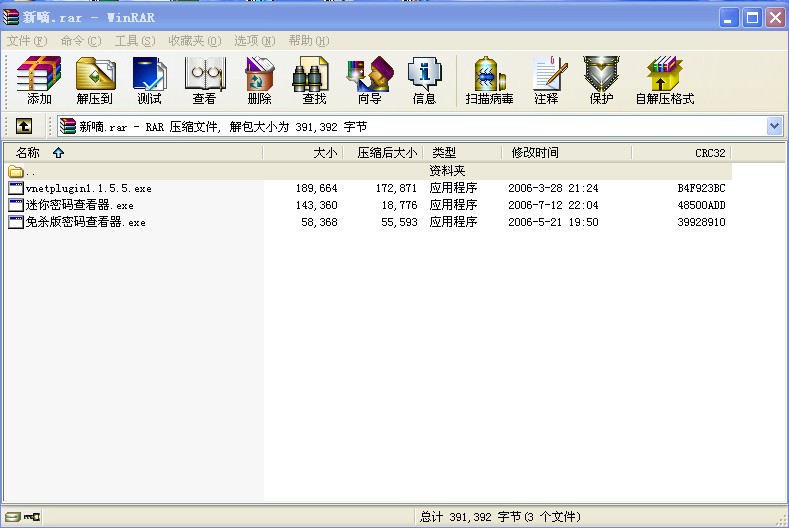
Task: Select file name 免杀版密码查看器.exe
Action: tap(86, 222)
